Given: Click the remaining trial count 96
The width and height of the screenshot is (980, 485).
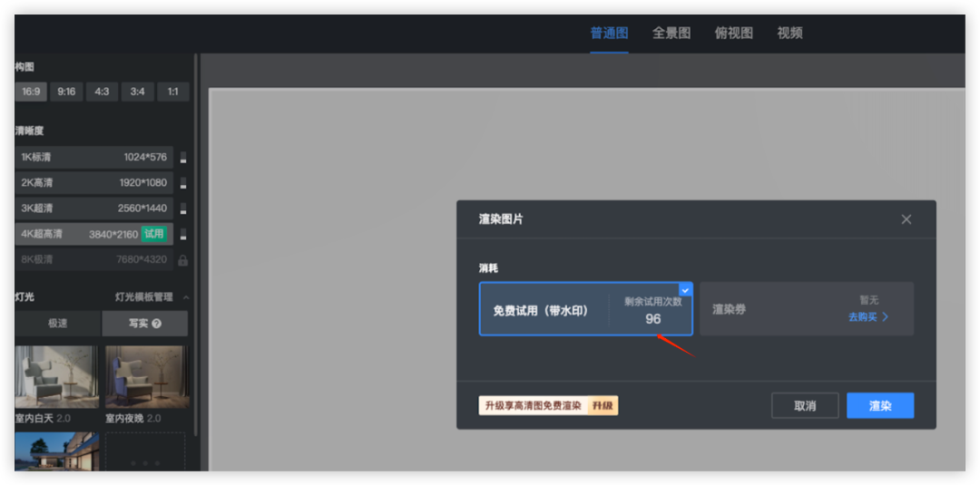Looking at the screenshot, I should 653,319.
